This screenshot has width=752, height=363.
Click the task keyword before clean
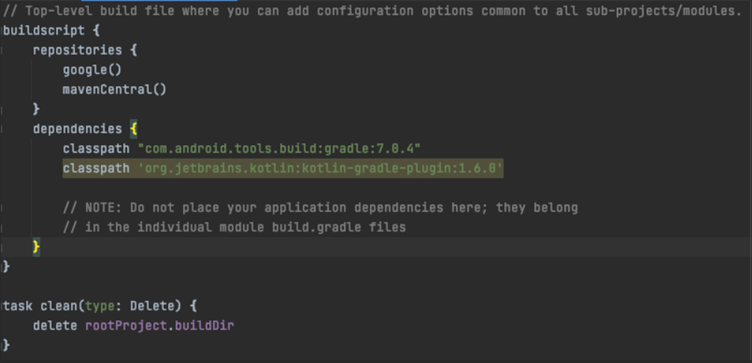tap(18, 305)
